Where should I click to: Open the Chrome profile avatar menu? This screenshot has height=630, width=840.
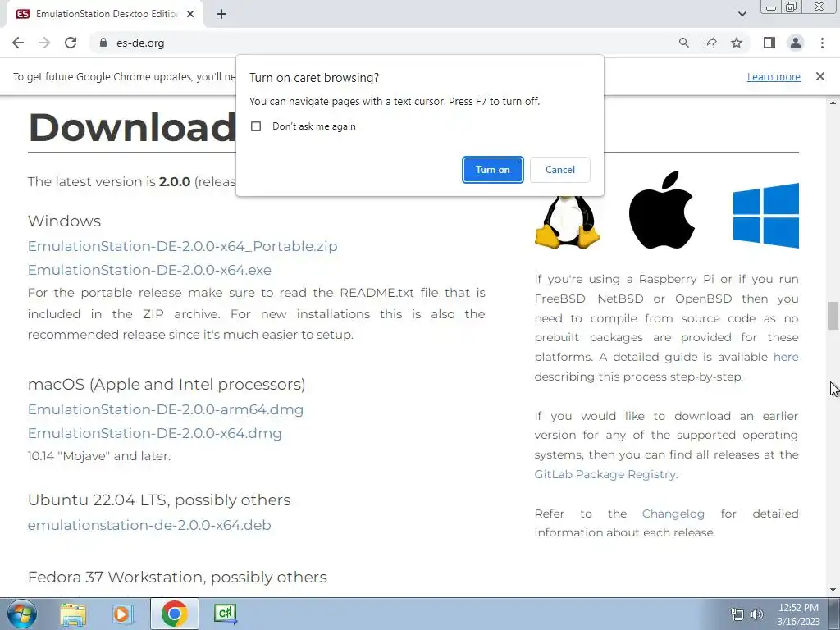pos(796,43)
